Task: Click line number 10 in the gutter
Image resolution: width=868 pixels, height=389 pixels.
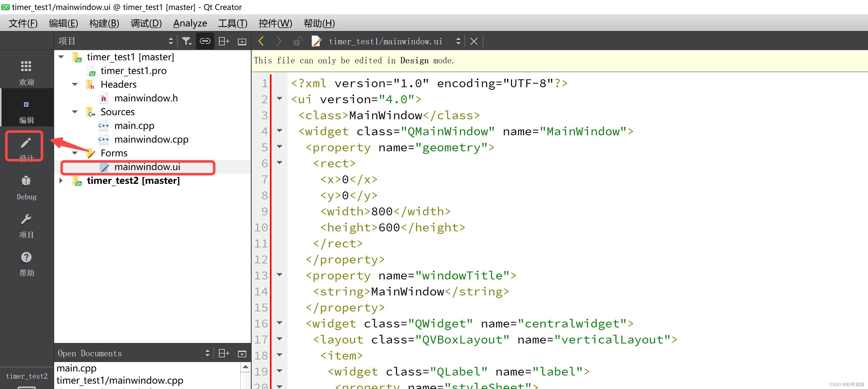Action: tap(261, 227)
